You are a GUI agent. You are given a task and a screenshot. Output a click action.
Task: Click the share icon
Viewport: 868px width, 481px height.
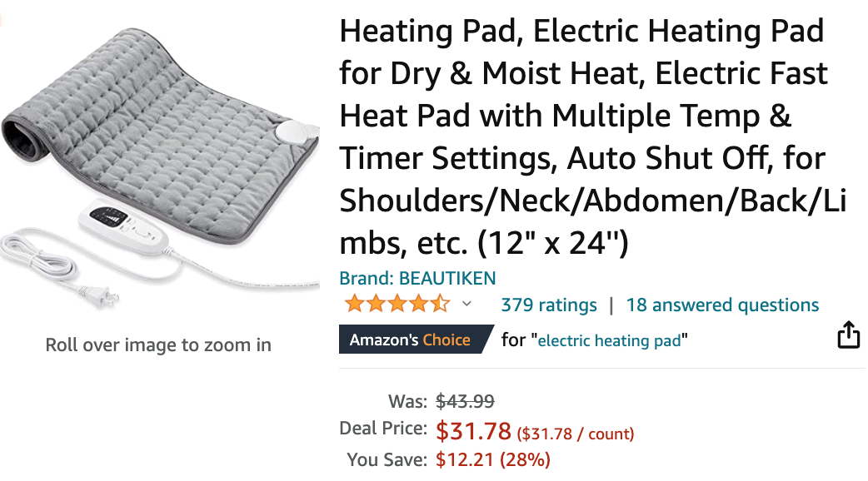[x=849, y=335]
